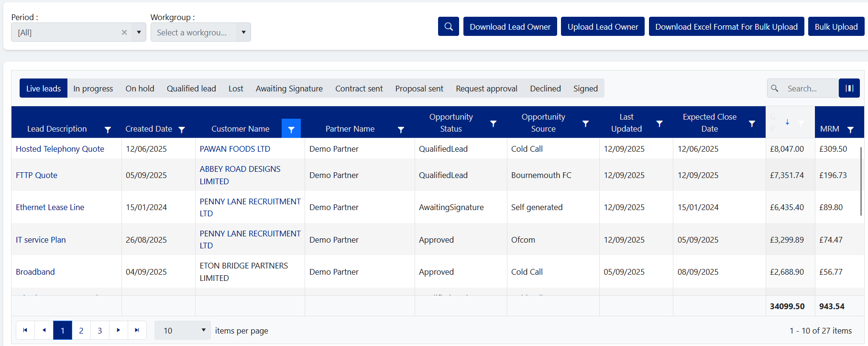Click the magnifying glass search button
This screenshot has width=868, height=346.
448,27
